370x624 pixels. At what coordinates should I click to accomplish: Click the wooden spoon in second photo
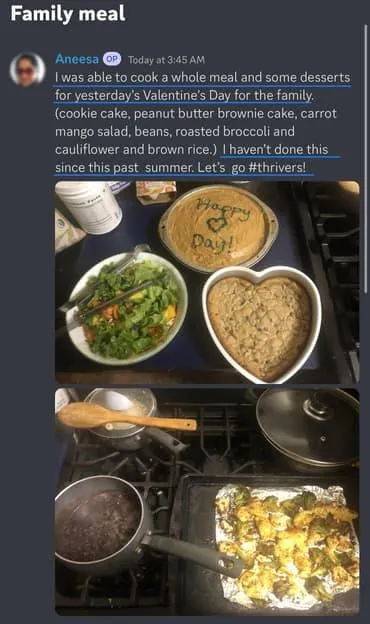127,418
